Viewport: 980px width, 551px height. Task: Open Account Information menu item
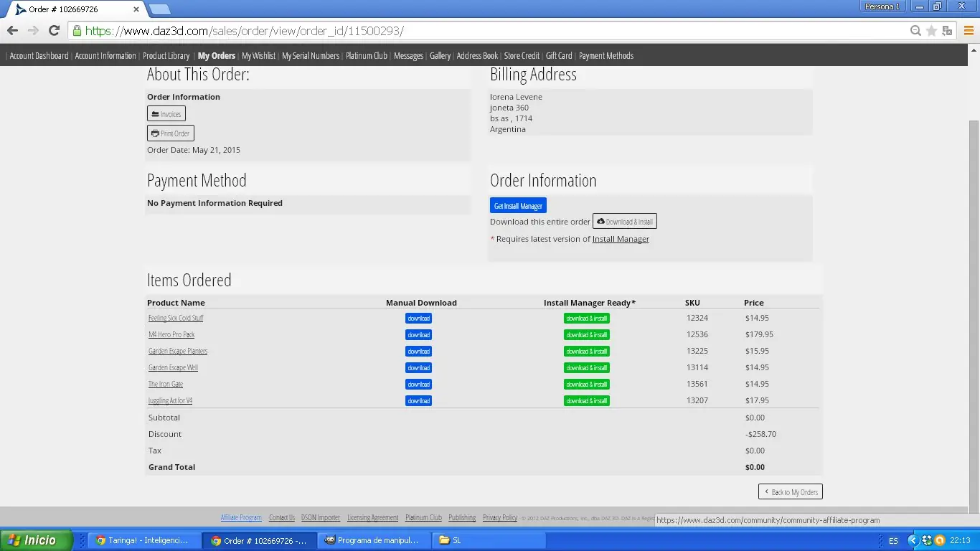tap(105, 55)
